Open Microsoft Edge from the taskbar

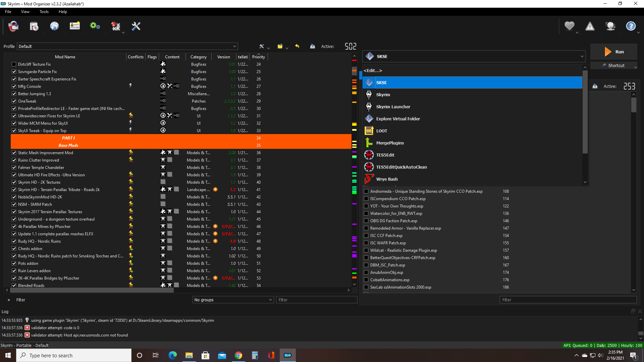coord(173,355)
